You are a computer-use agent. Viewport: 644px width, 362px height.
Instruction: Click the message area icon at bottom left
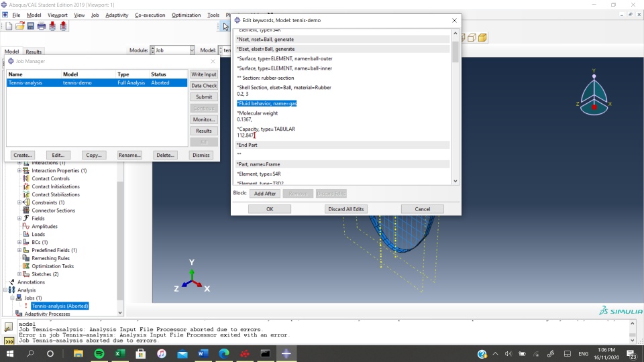(8, 327)
